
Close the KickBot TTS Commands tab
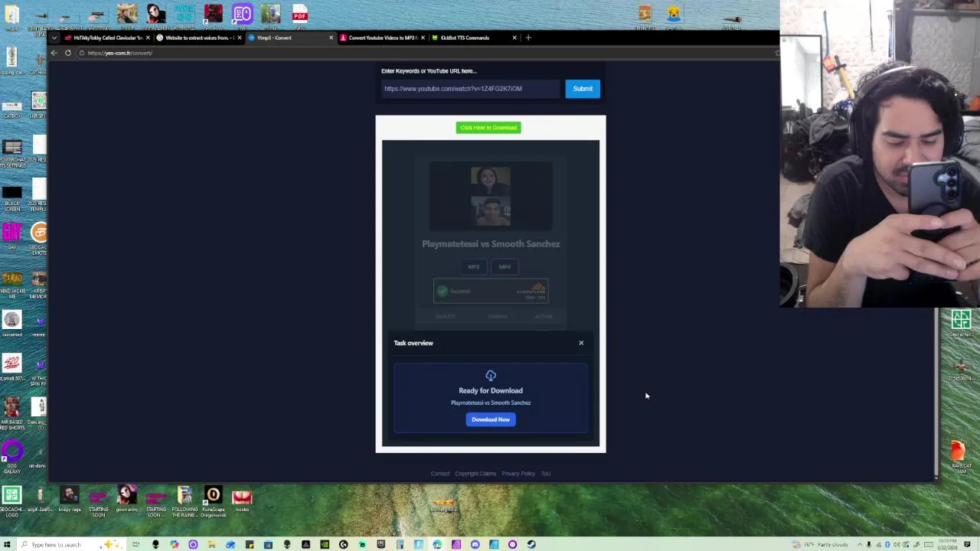click(x=514, y=37)
